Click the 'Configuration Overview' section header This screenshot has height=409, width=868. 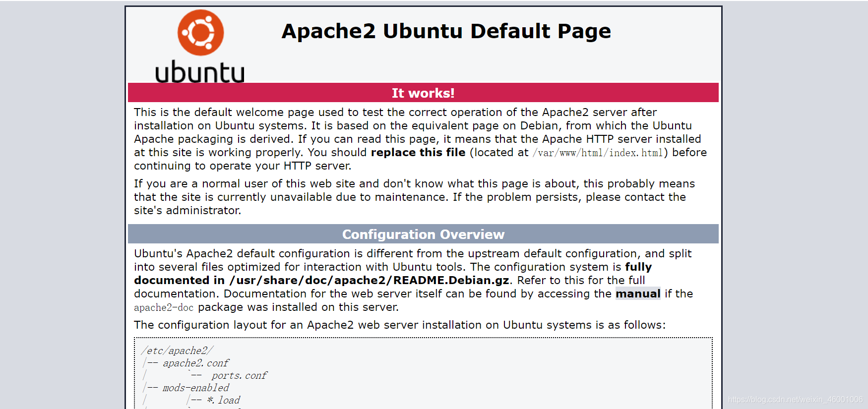coord(423,234)
